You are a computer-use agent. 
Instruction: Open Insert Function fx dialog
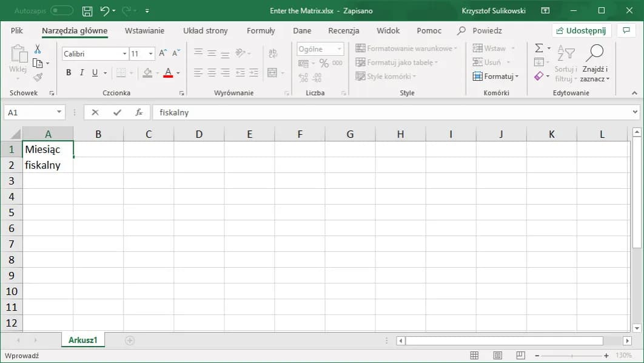(139, 112)
